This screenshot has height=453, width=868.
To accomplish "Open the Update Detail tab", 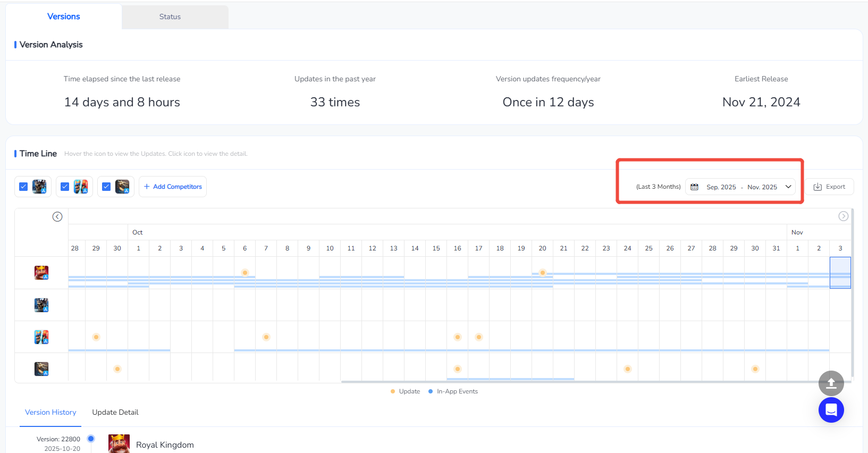I will coord(115,412).
